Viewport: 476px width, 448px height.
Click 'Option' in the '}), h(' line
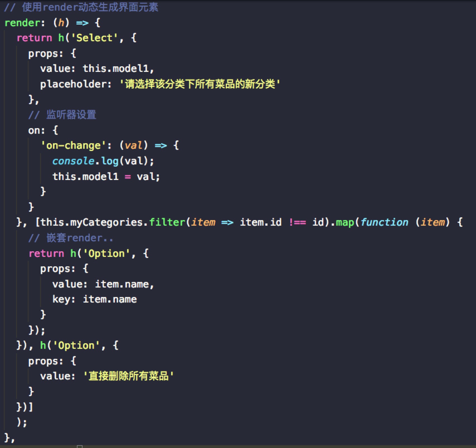coord(76,345)
